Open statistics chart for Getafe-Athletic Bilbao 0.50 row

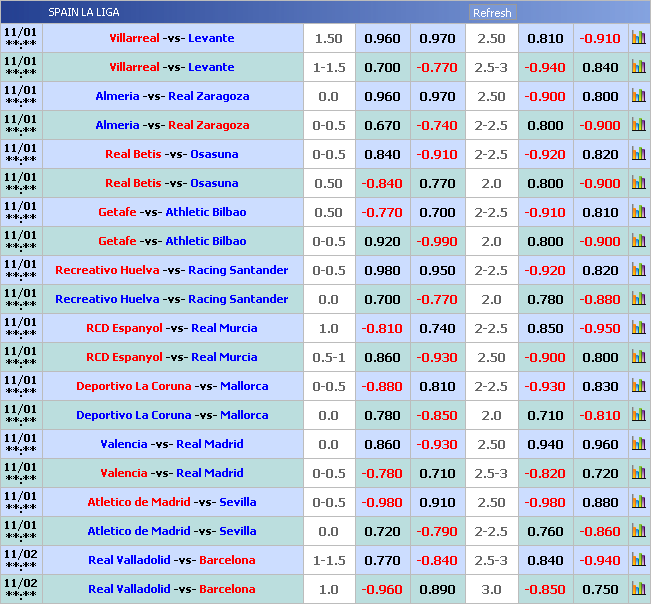coord(638,212)
